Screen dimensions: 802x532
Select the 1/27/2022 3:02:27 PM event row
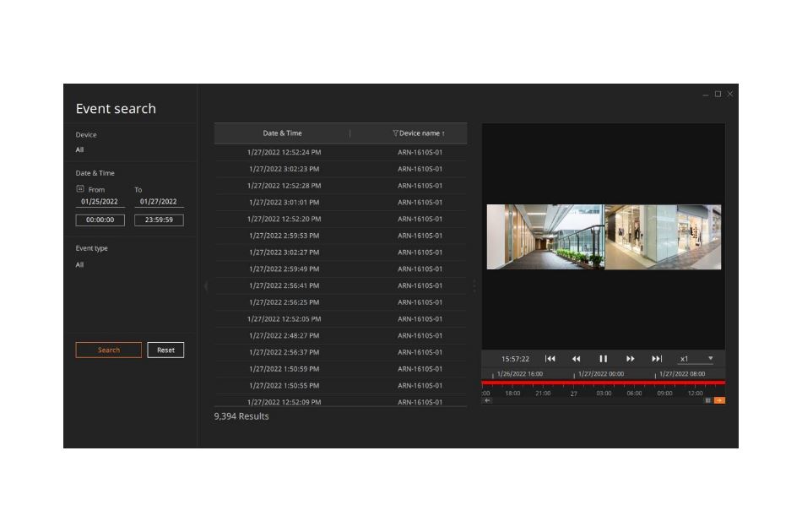[x=341, y=252]
